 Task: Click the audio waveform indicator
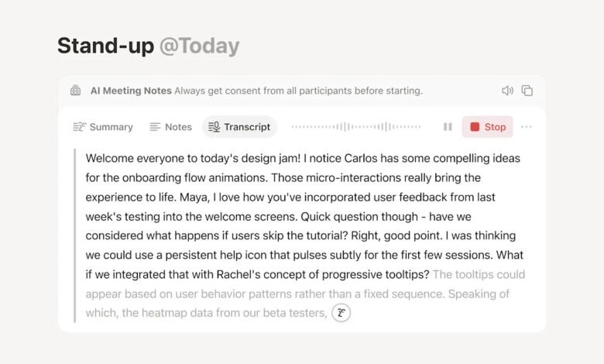point(356,127)
